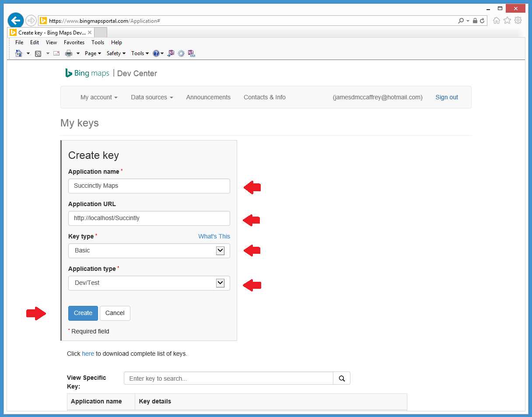This screenshot has width=532, height=417.
Task: Click the Bing favicon in the address bar
Action: point(43,21)
